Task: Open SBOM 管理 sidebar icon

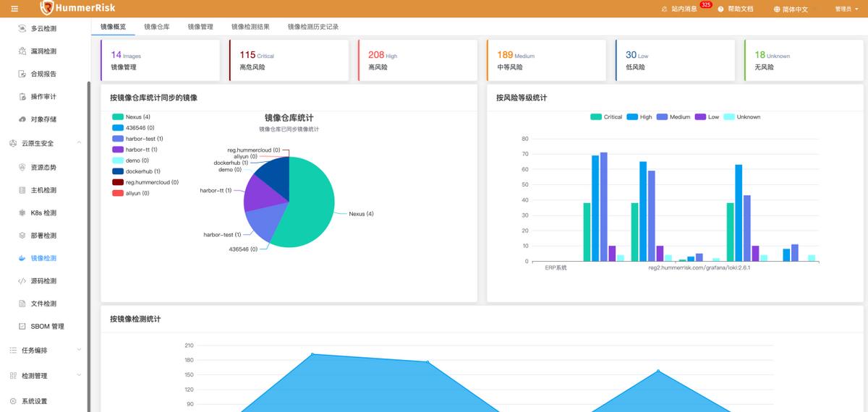Action: pyautogui.click(x=22, y=327)
